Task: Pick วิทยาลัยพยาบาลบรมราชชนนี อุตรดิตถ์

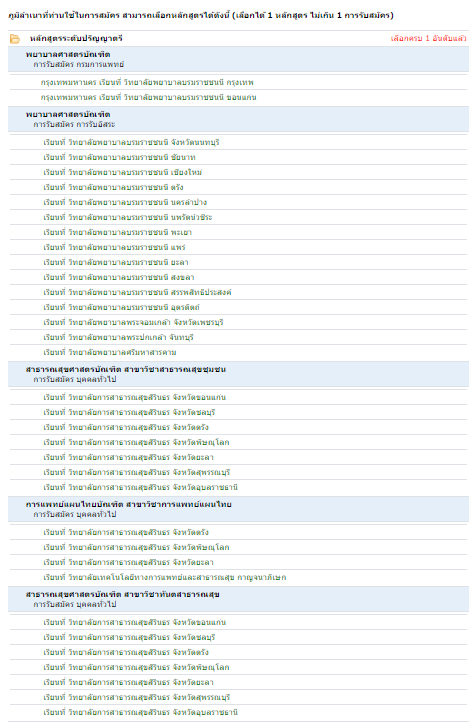Action: point(122,308)
